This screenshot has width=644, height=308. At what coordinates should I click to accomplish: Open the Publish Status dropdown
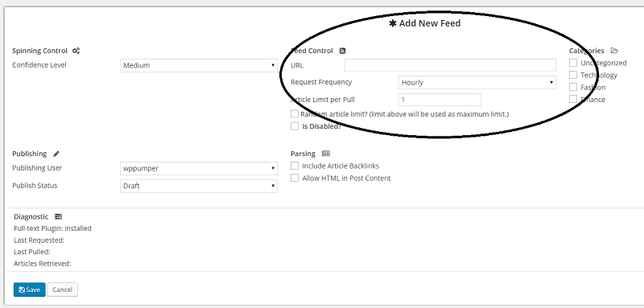click(199, 186)
